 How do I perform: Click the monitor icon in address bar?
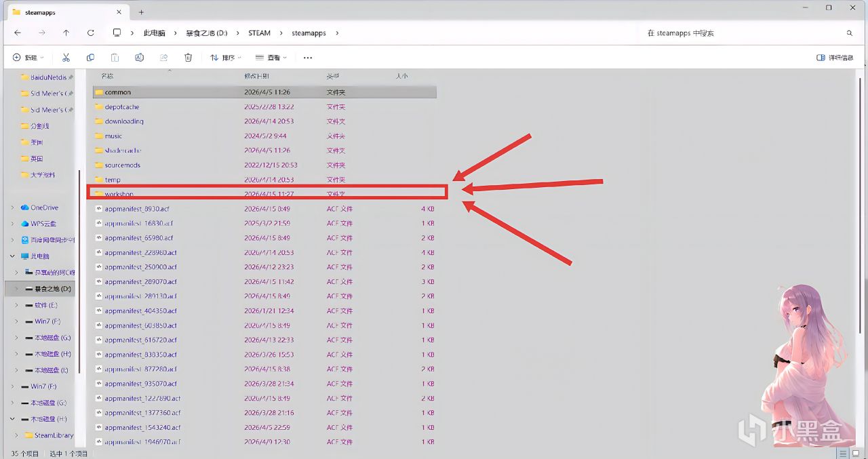click(117, 33)
